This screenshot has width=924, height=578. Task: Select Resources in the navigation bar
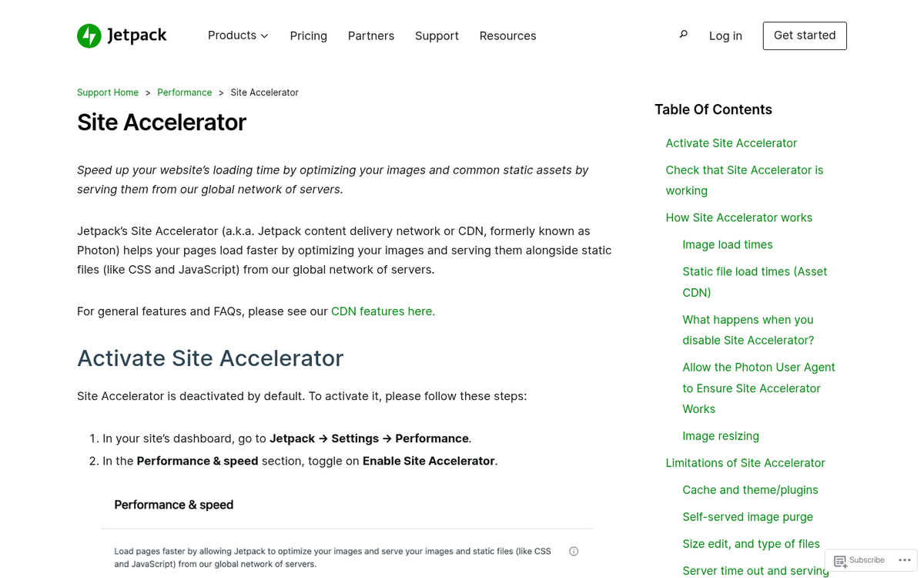[507, 35]
